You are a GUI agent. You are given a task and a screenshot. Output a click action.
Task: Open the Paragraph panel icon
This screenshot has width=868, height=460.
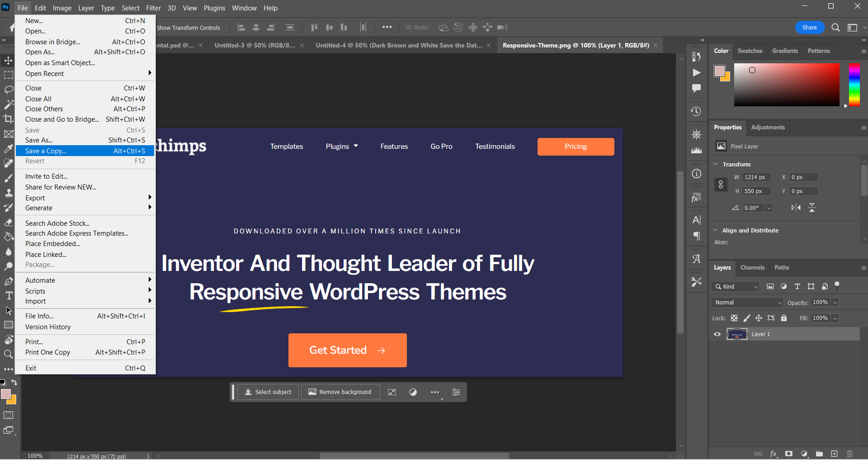[696, 236]
